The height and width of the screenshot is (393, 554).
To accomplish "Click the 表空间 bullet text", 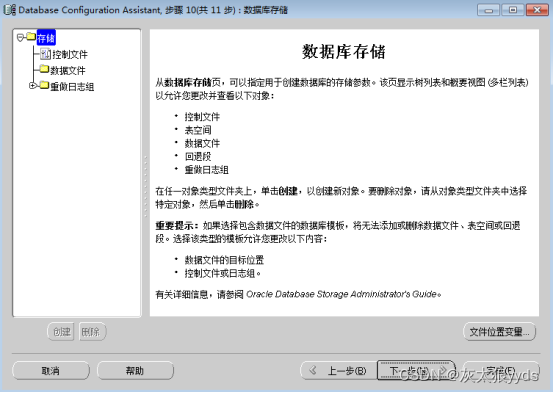I will 198,130.
